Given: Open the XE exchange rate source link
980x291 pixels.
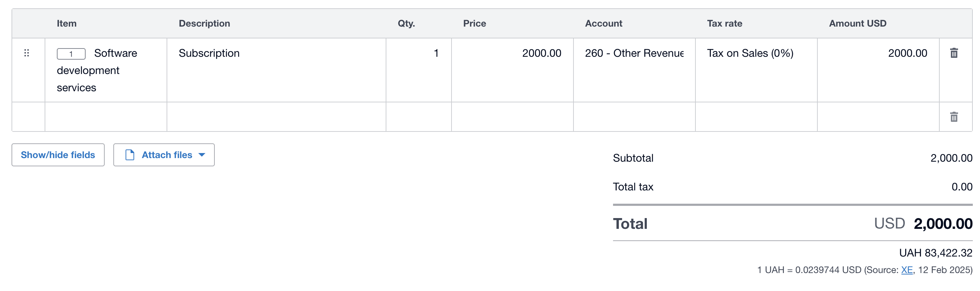Looking at the screenshot, I should coord(907,270).
